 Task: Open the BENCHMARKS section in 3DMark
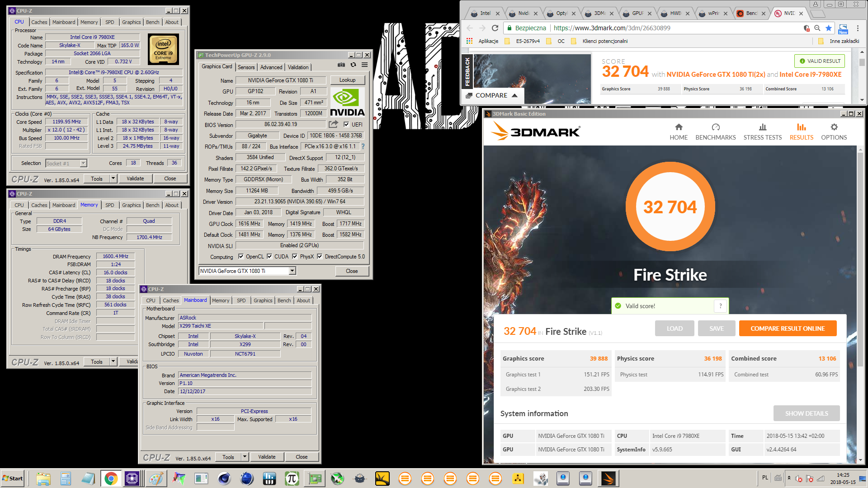click(x=715, y=132)
